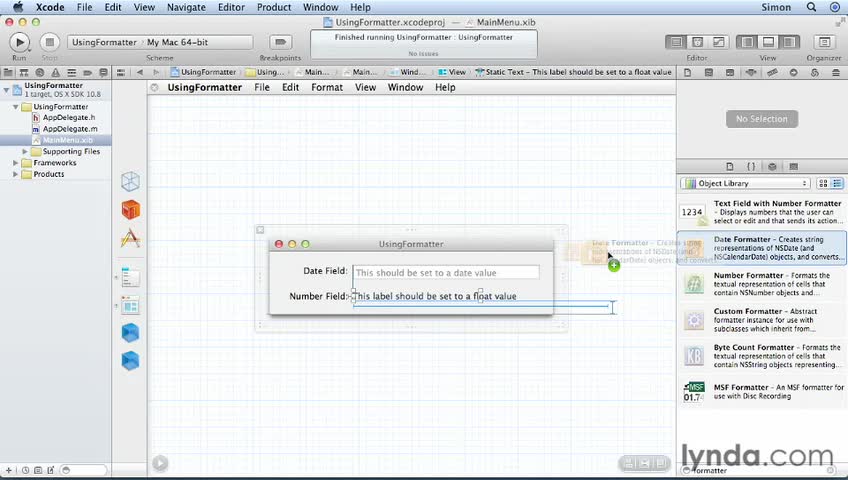This screenshot has width=848, height=480.
Task: Open the Attributes inspector
Action: pyautogui.click(x=751, y=72)
